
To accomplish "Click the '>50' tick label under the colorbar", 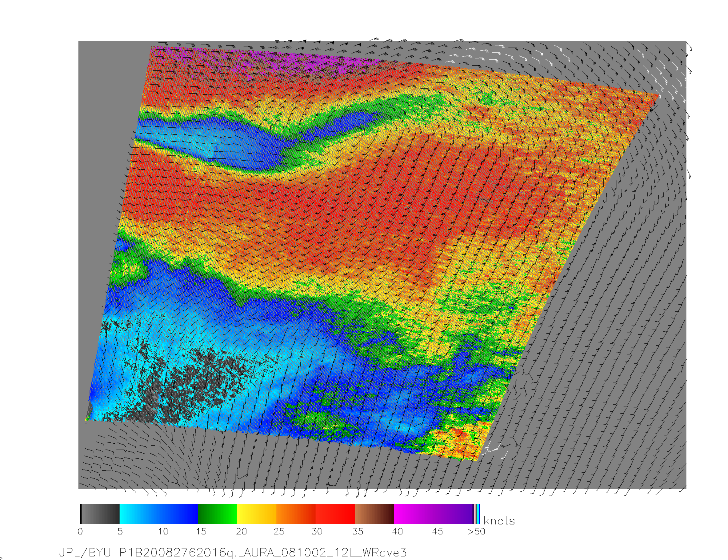I will 476,532.
